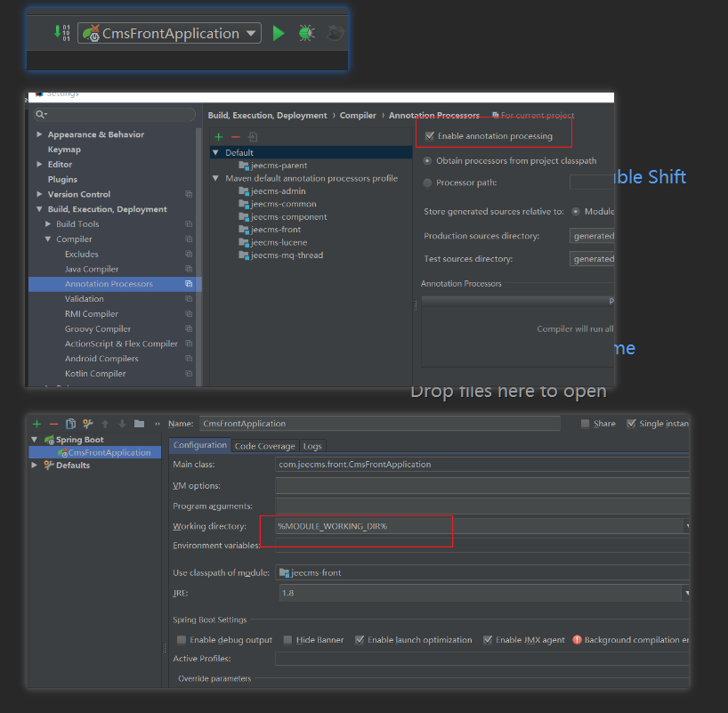Click the folder icon in run configuration toolbar
The height and width of the screenshot is (713, 728).
[x=139, y=424]
